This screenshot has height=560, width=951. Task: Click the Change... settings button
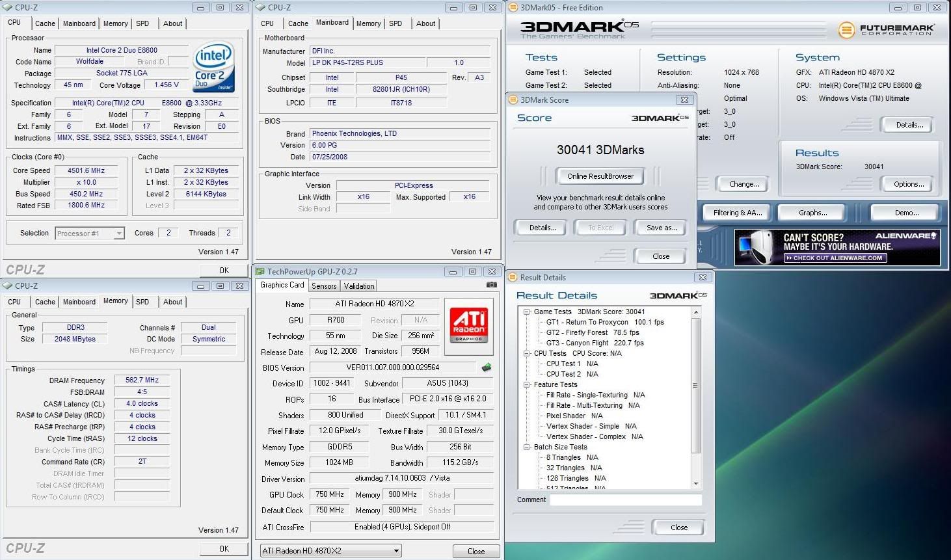[x=744, y=184]
